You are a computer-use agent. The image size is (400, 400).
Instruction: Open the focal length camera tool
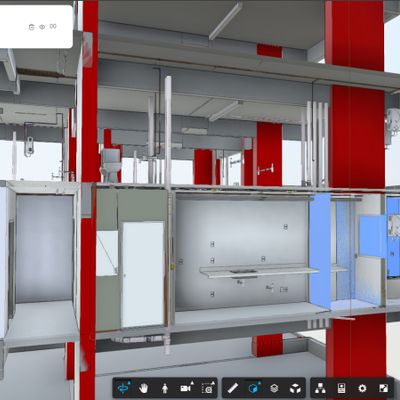207,388
